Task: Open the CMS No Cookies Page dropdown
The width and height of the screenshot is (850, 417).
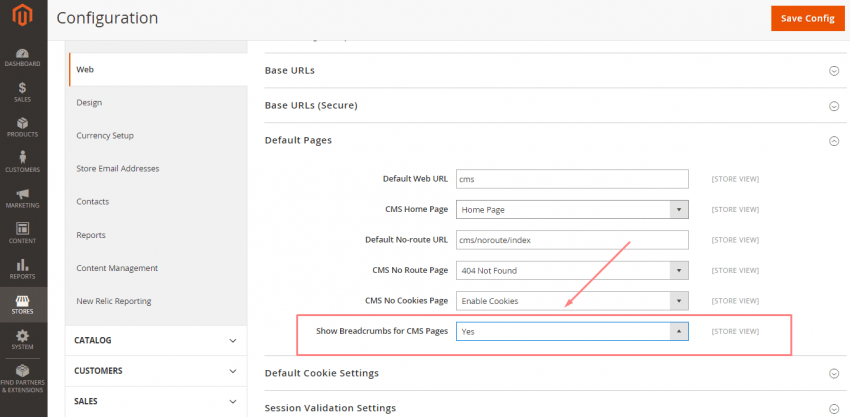Action: pos(572,300)
